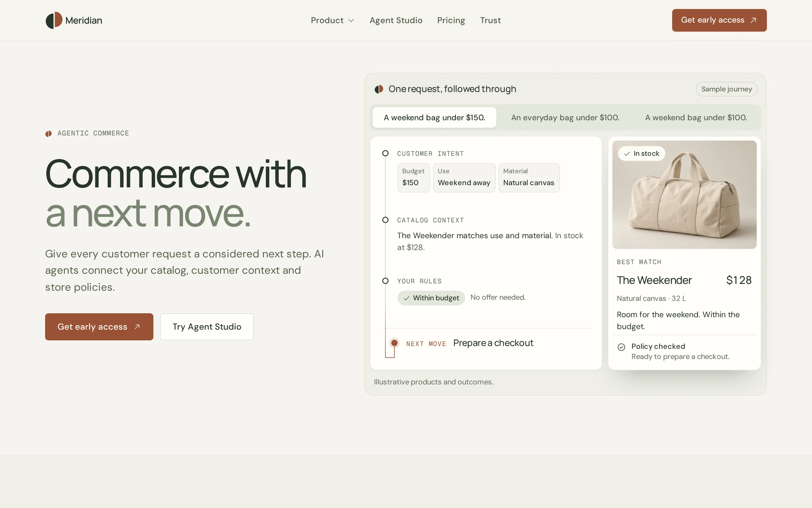Click 'Illustrative products and outcomes.' caption
Image resolution: width=812 pixels, height=508 pixels.
pos(434,382)
